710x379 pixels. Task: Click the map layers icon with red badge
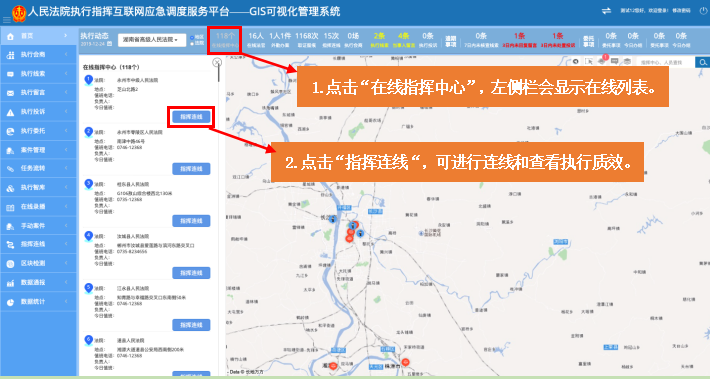(602, 61)
